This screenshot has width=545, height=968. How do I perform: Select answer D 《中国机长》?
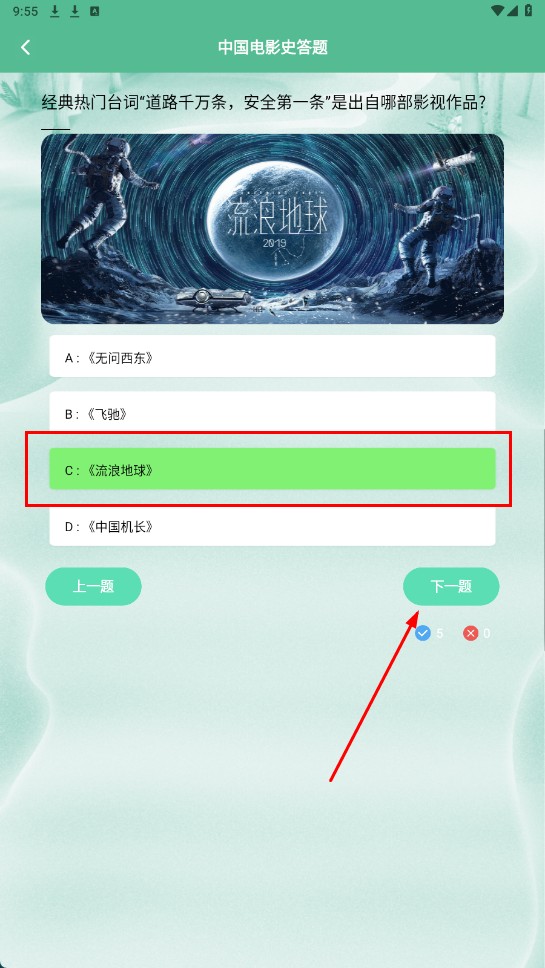tap(272, 525)
